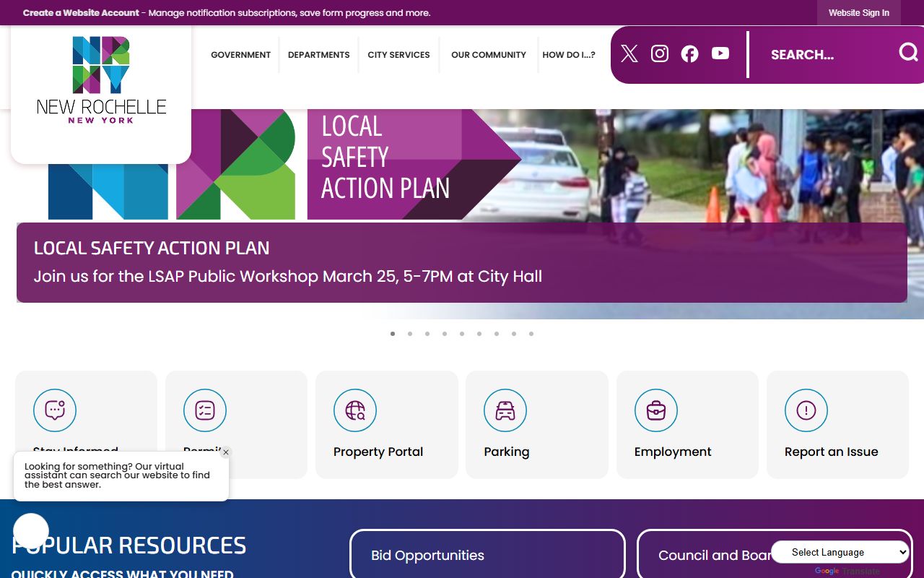Image resolution: width=924 pixels, height=578 pixels.
Task: Click into the Search text field
Action: [x=823, y=55]
